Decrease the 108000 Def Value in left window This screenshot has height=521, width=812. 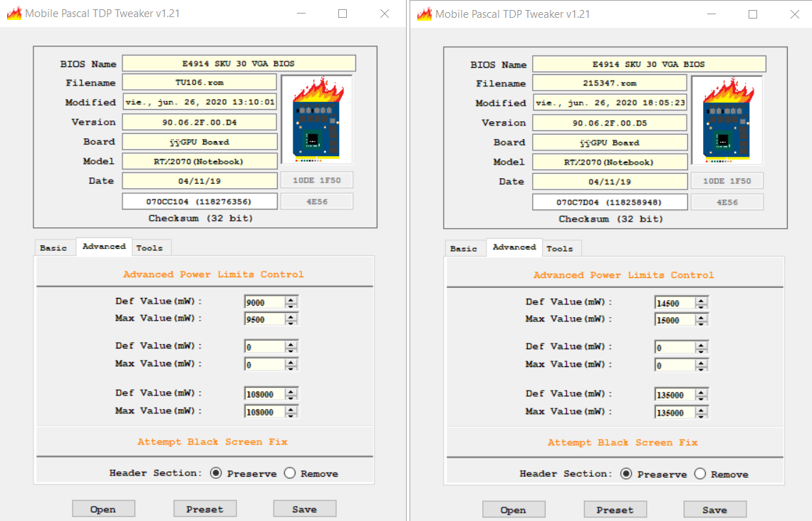pyautogui.click(x=291, y=397)
